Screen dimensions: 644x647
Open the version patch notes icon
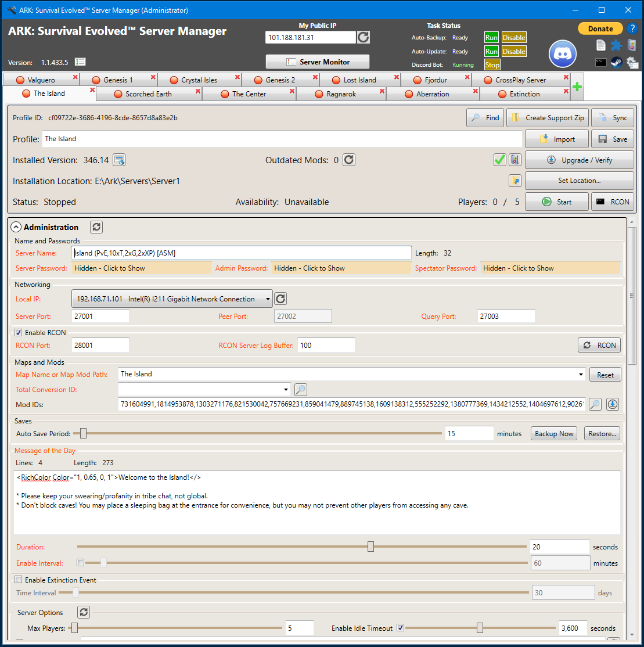pos(80,62)
